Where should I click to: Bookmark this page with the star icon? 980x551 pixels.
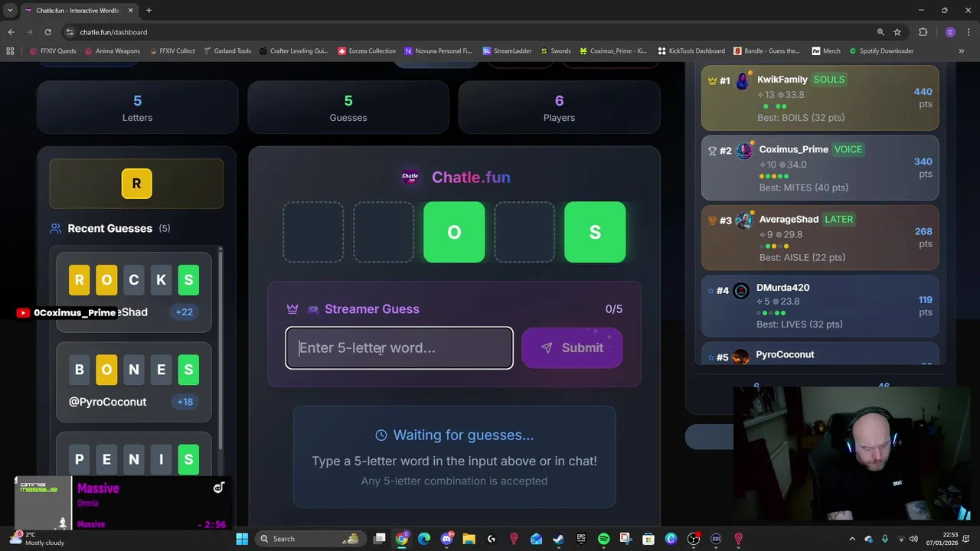click(897, 32)
